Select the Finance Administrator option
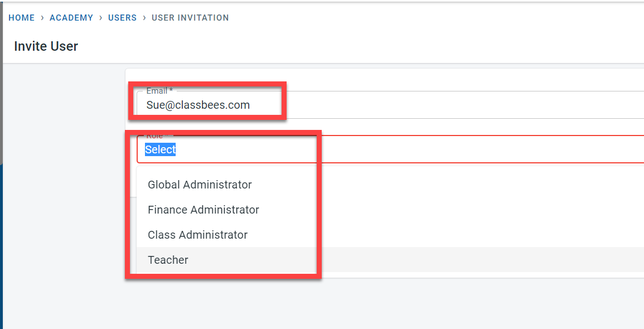Viewport: 644px width, 329px height. point(204,210)
